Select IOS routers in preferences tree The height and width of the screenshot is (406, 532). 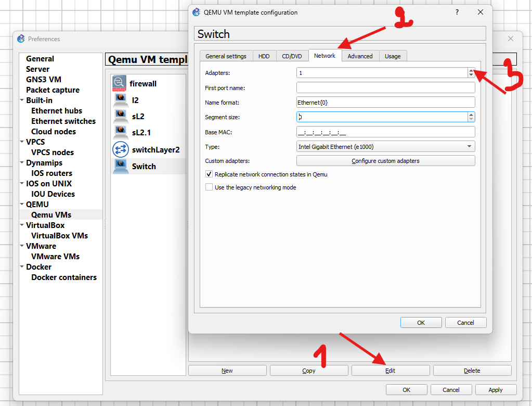52,173
